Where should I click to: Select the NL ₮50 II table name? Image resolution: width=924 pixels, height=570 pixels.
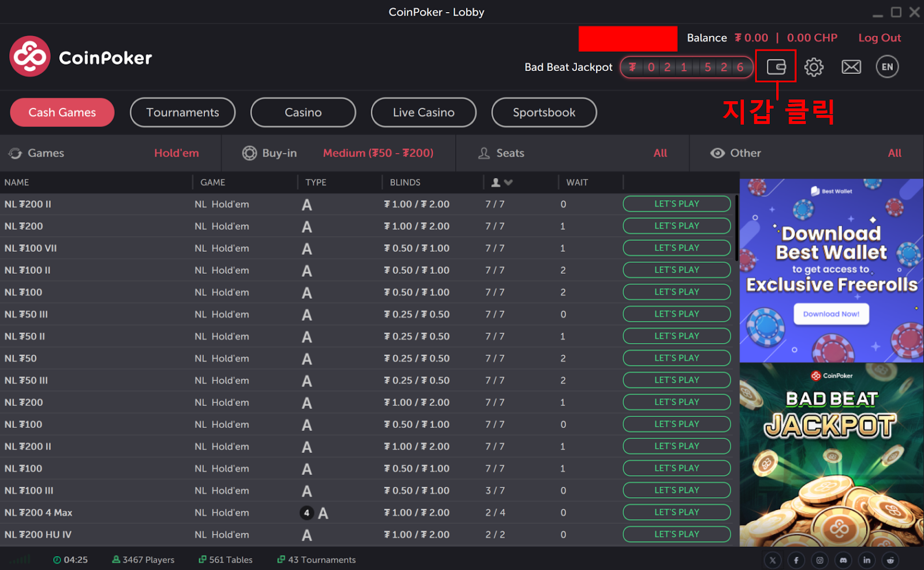tap(25, 336)
